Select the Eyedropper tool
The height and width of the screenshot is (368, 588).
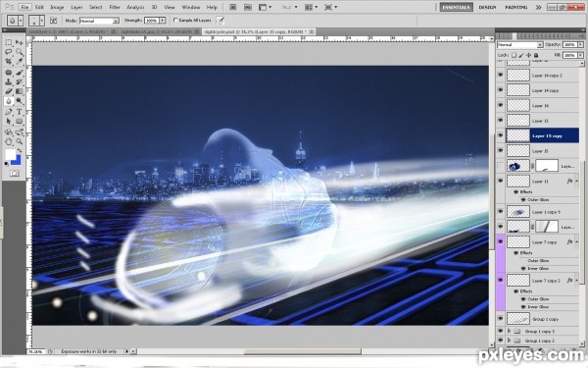[x=19, y=61]
